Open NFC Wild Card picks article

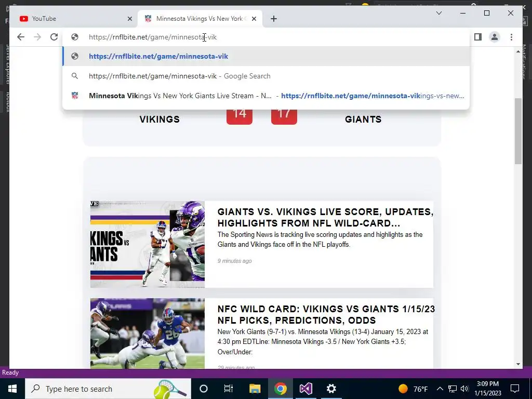326,314
